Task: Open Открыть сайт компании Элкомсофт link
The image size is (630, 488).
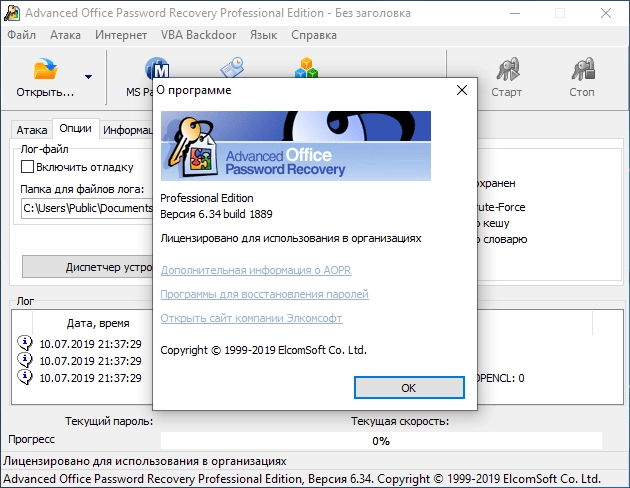Action: click(x=252, y=318)
